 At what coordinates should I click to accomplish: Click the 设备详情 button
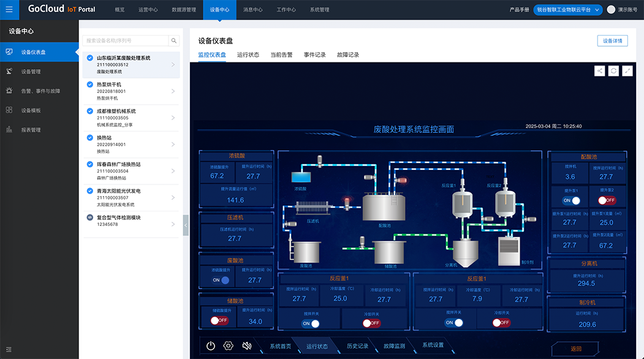612,41
